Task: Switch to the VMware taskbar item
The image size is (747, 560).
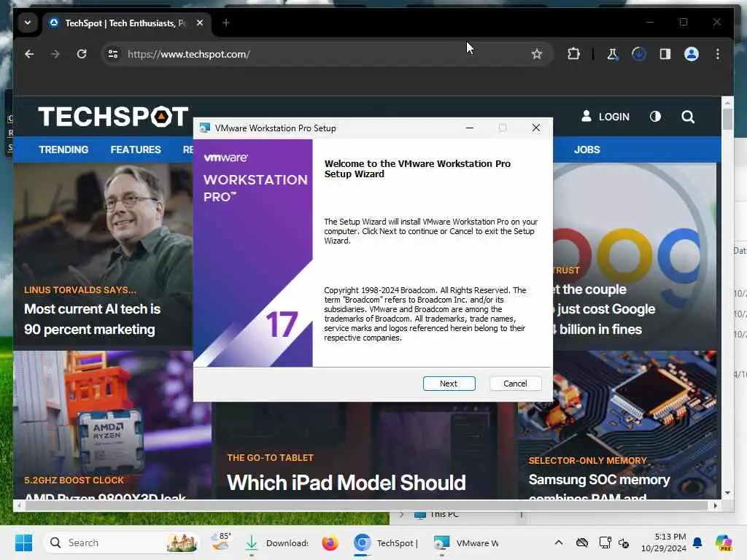Action: (467, 542)
